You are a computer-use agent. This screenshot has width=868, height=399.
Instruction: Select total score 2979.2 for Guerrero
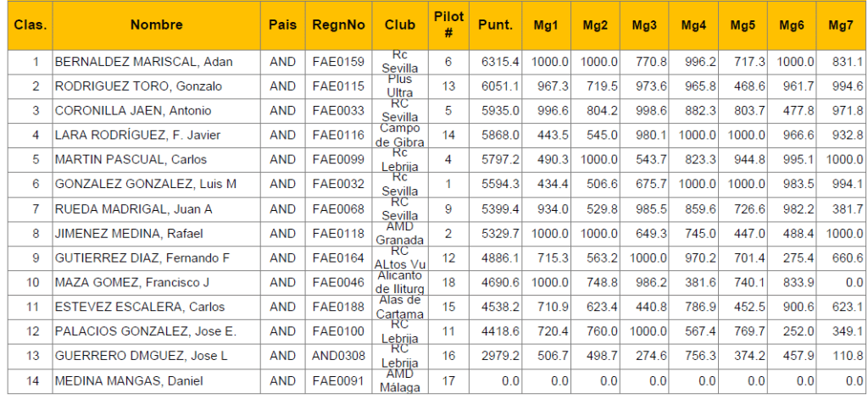pyautogui.click(x=498, y=357)
